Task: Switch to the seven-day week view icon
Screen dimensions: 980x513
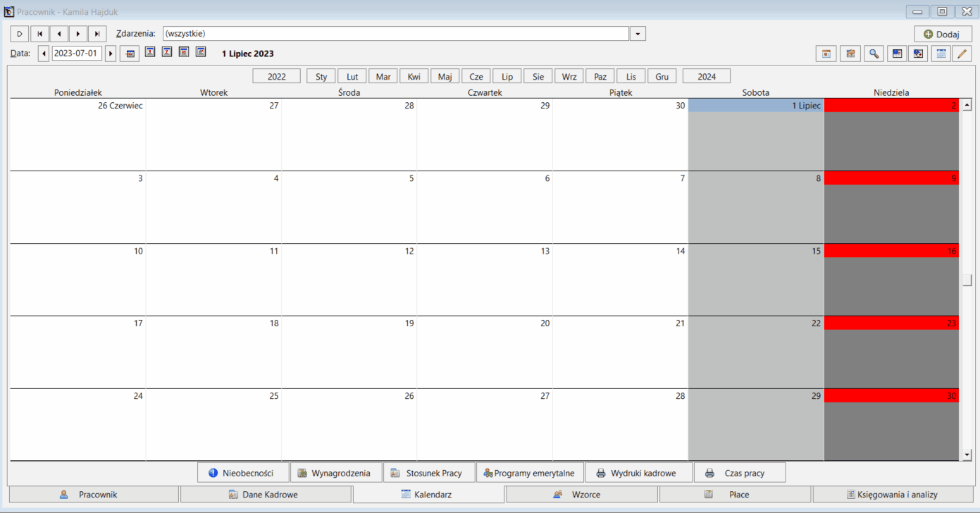Action: click(x=167, y=52)
